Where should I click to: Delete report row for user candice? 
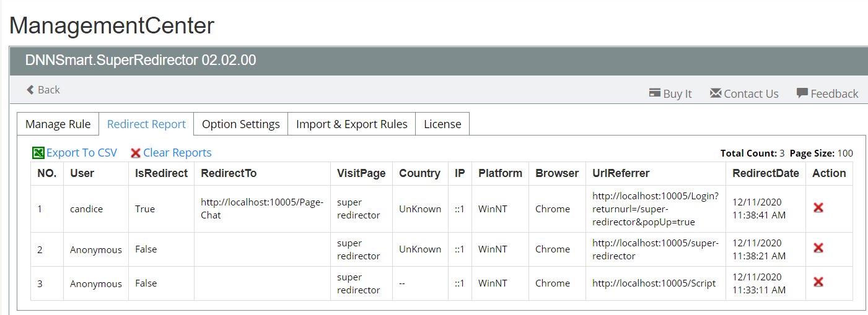pos(818,208)
